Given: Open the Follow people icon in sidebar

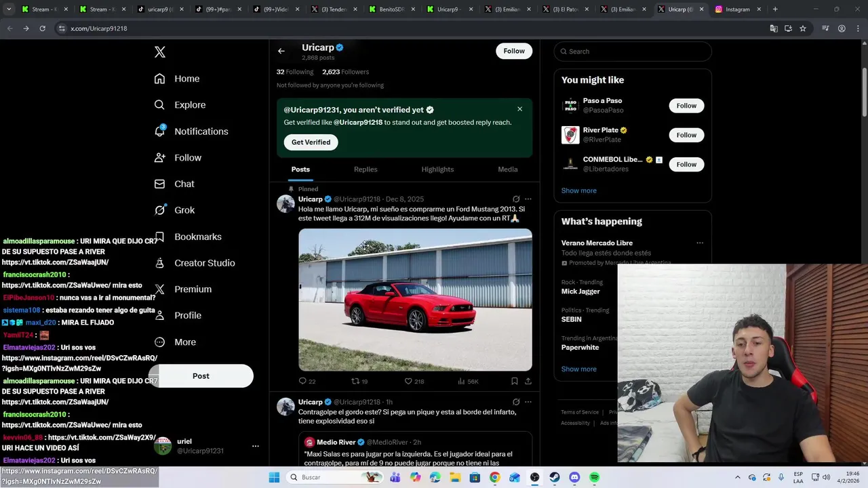Looking at the screenshot, I should (159, 157).
